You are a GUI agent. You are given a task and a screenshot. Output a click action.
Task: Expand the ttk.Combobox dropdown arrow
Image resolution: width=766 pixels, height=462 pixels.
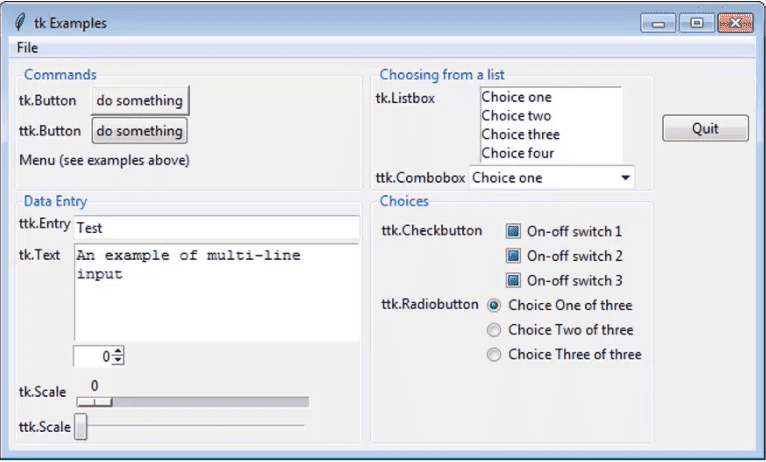pos(625,178)
